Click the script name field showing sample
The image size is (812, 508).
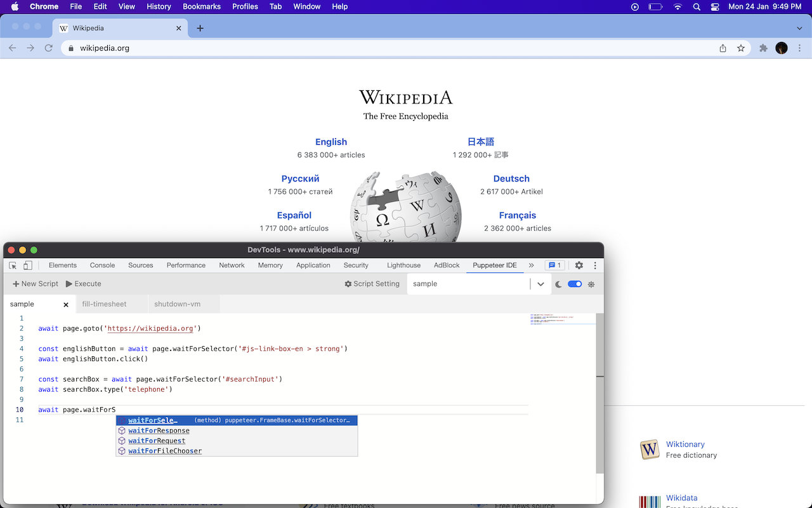coord(468,284)
